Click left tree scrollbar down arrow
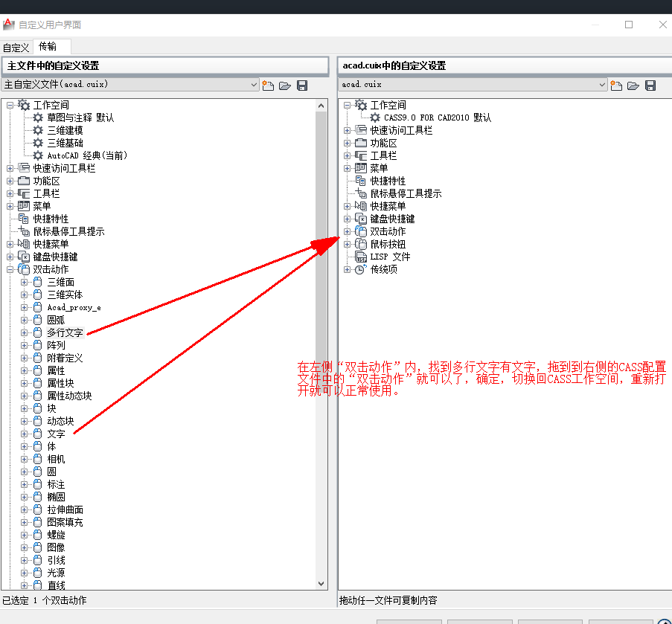 (x=321, y=583)
